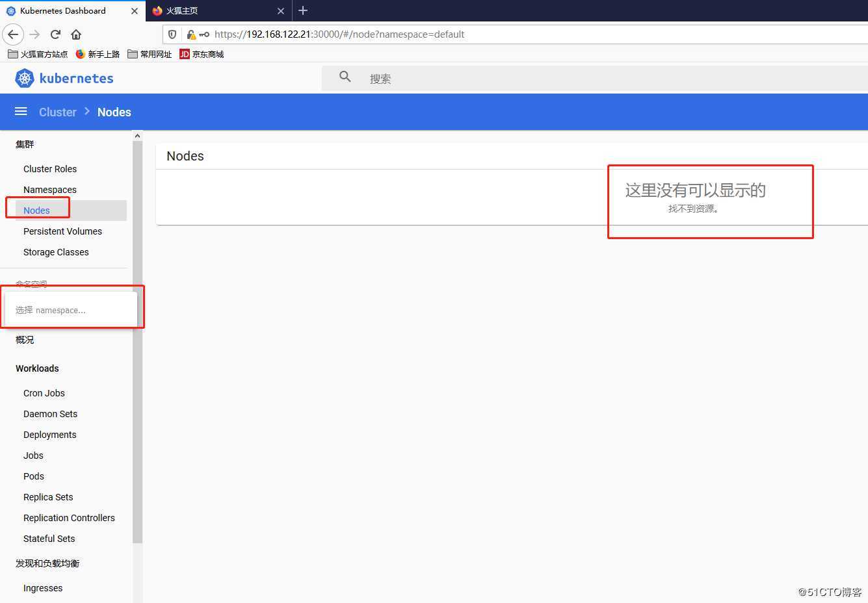
Task: Click the 这里没有可以显示的 message
Action: (x=695, y=190)
